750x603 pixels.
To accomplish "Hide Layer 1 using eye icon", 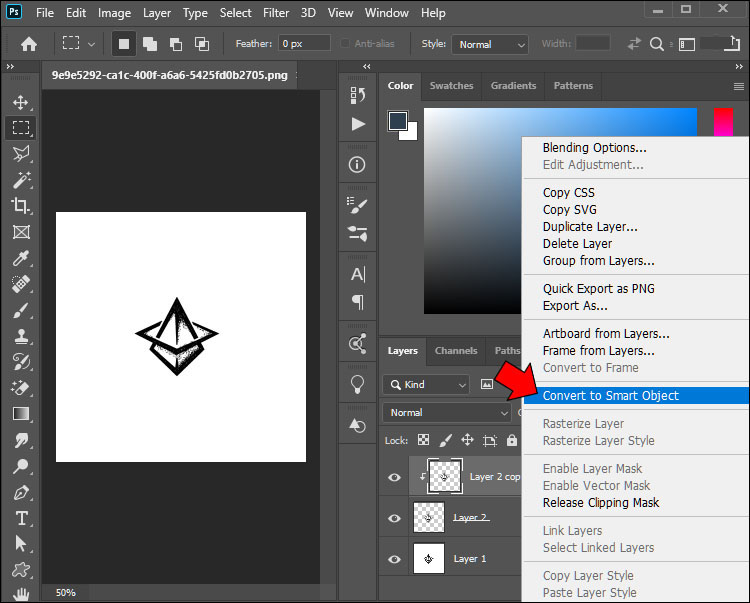I will [x=394, y=559].
